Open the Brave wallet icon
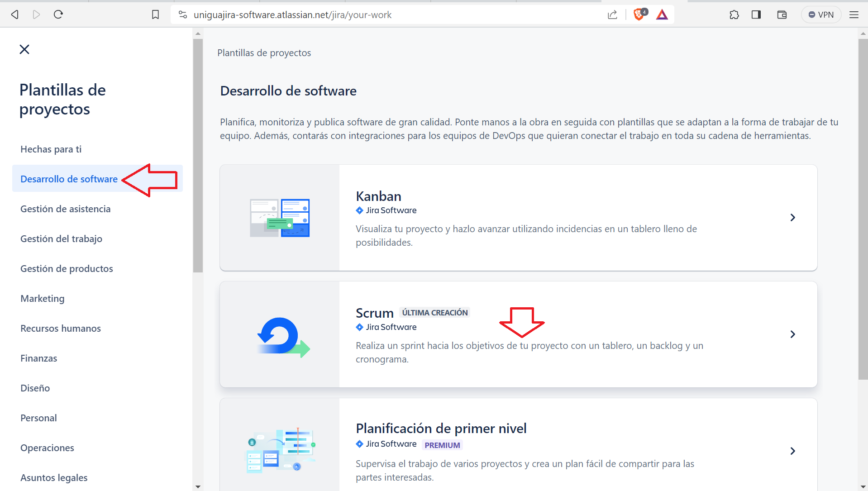Image resolution: width=868 pixels, height=491 pixels. (782, 14)
